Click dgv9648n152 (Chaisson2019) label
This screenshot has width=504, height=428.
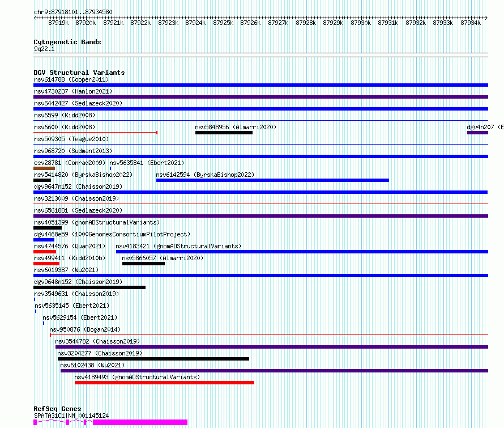[78, 282]
